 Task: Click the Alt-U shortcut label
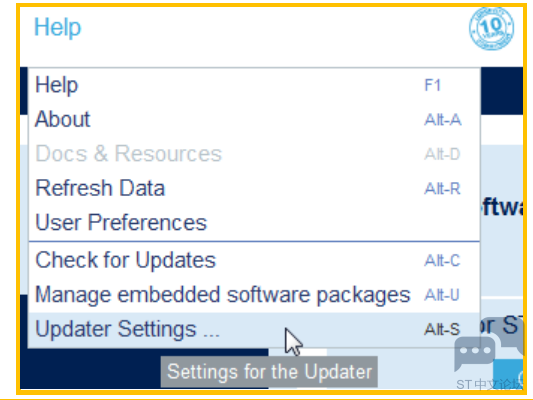coord(442,295)
